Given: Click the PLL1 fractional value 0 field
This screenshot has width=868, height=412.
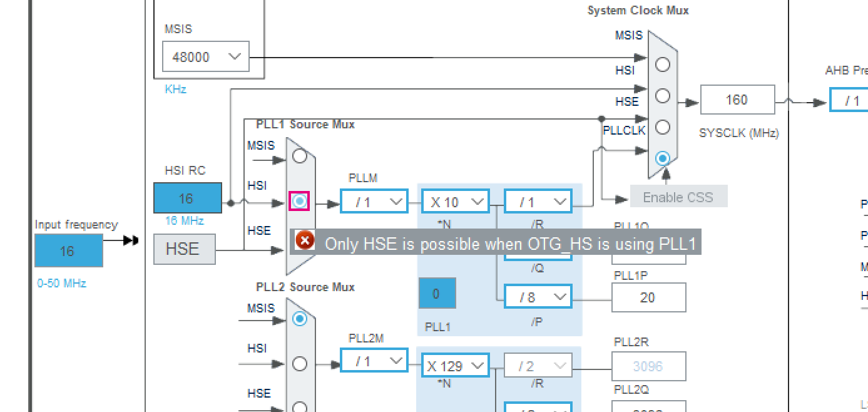Looking at the screenshot, I should coord(436,293).
